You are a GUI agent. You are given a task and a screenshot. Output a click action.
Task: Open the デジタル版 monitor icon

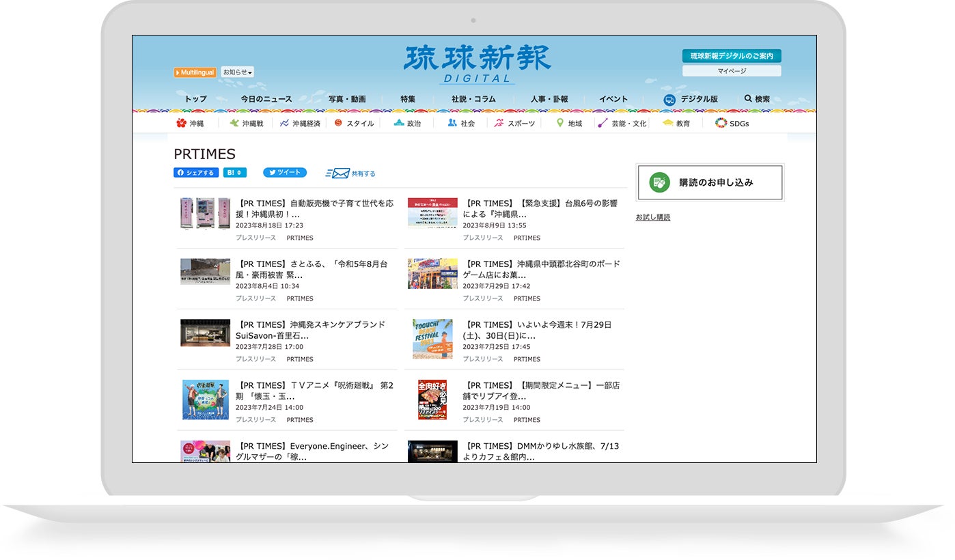point(669,100)
